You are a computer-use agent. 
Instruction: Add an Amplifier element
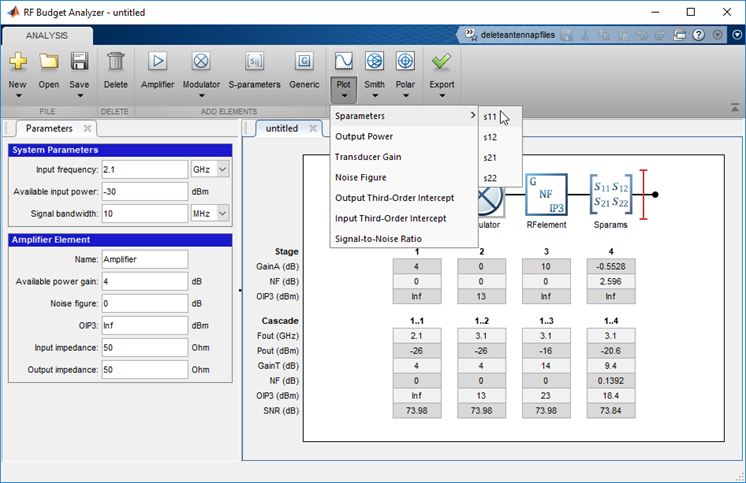pos(158,62)
